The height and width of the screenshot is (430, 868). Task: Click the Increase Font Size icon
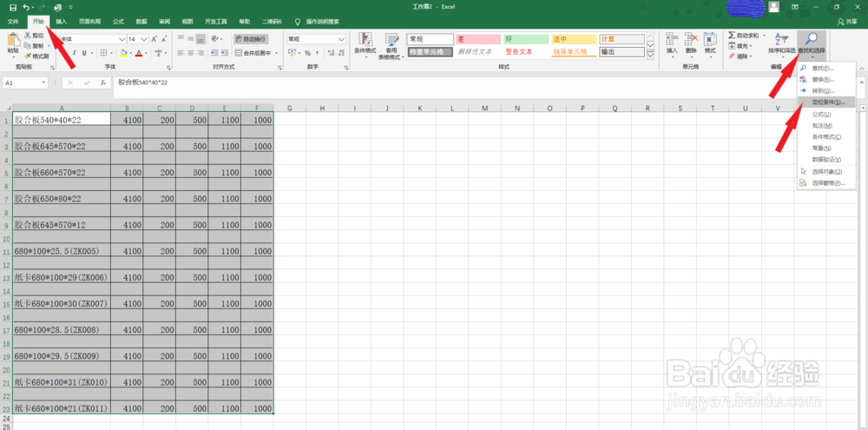click(x=155, y=39)
